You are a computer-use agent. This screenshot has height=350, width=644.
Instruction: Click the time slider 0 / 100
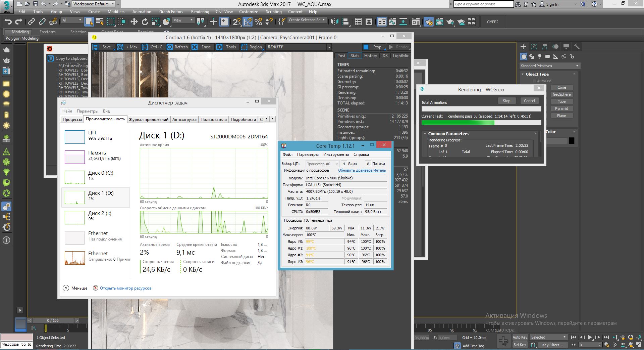pyautogui.click(x=53, y=320)
